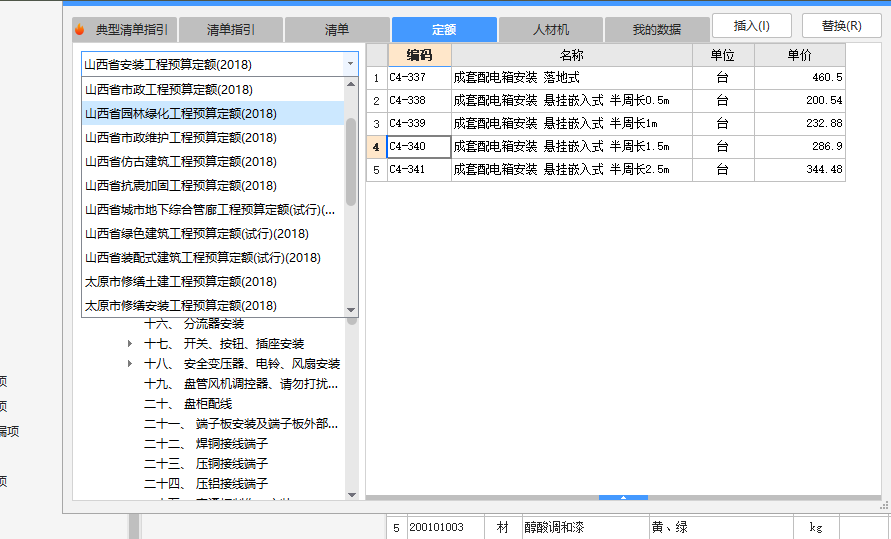Select 山西省绿色建筑工程预算定额(试行)(2018)

213,233
